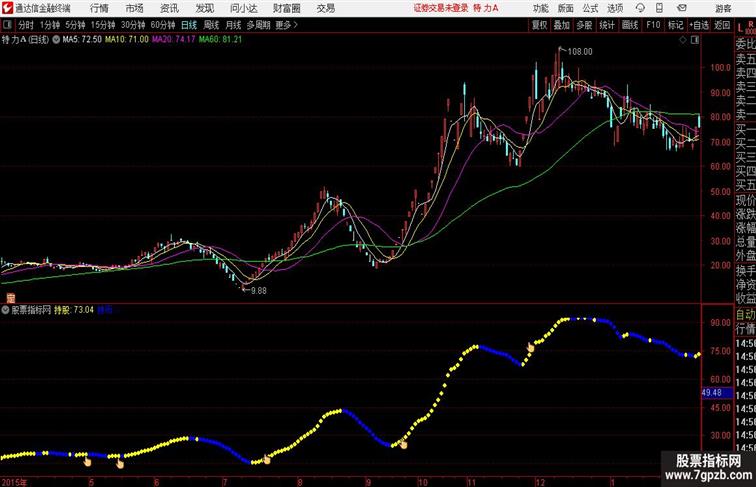Screen dimensions: 756x487
Task: Switch to 60分钟 period
Action: click(x=162, y=25)
